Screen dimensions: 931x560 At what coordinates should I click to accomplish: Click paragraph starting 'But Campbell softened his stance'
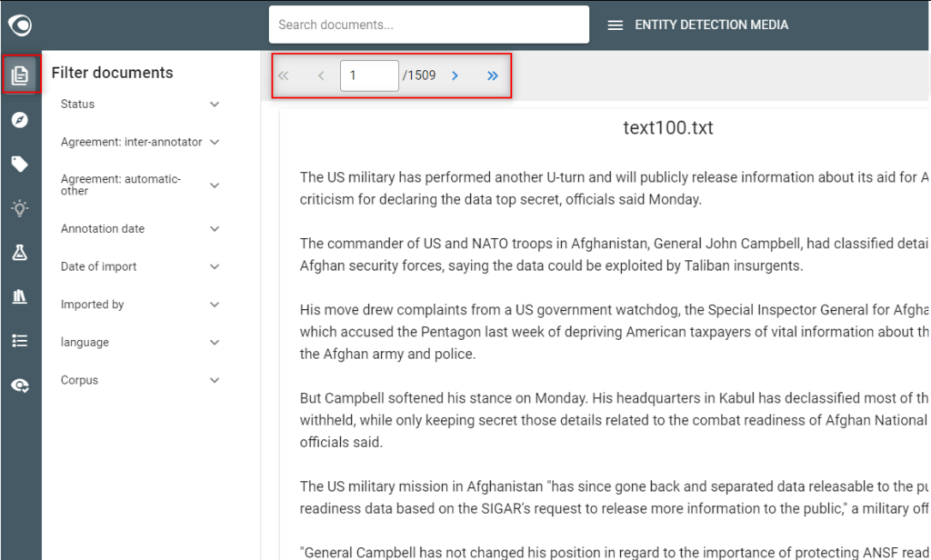[x=614, y=420]
